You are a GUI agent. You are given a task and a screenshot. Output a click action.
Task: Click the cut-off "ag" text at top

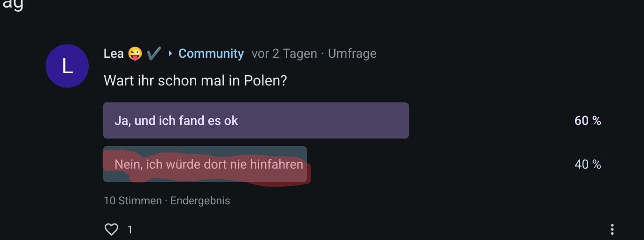[x=13, y=5]
